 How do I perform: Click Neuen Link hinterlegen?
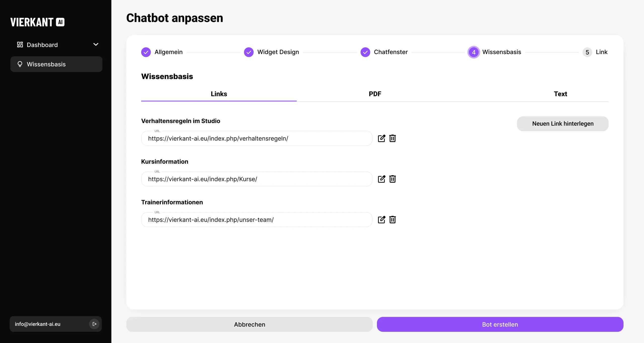coord(562,124)
